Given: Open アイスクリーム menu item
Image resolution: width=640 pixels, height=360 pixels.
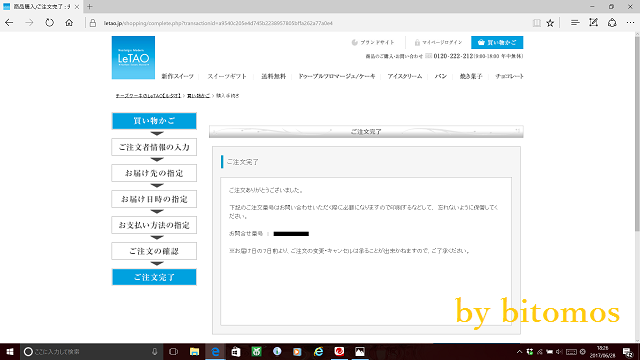Looking at the screenshot, I should [404, 76].
